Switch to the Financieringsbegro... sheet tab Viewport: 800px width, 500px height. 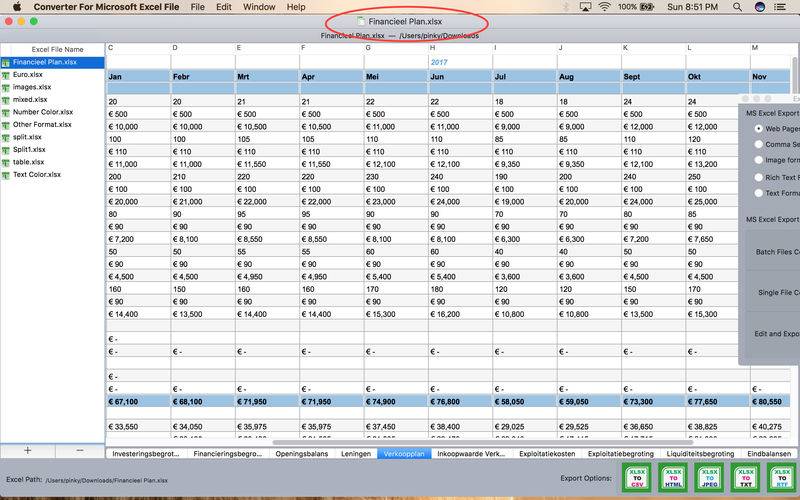[228, 454]
